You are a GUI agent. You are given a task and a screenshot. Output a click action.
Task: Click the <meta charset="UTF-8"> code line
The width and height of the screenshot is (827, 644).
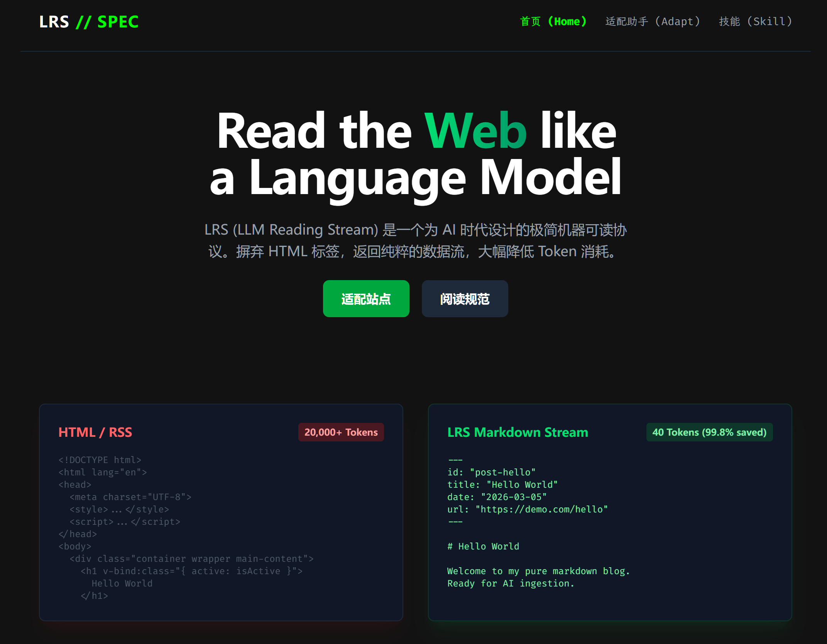[130, 497]
